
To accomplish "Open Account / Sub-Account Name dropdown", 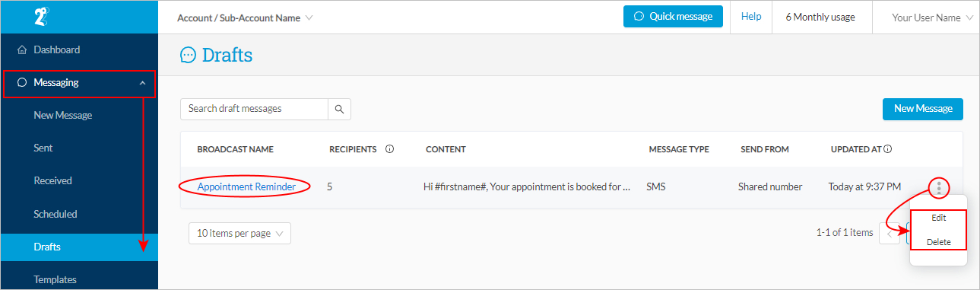I will click(244, 18).
